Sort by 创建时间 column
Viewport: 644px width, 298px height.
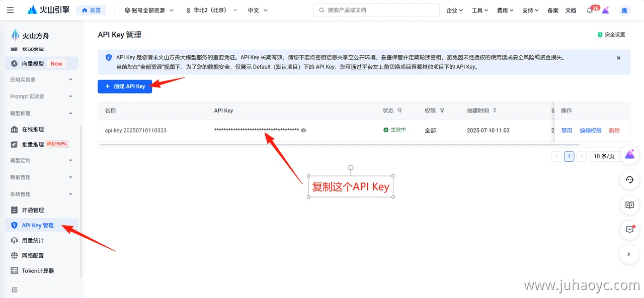[x=495, y=111]
